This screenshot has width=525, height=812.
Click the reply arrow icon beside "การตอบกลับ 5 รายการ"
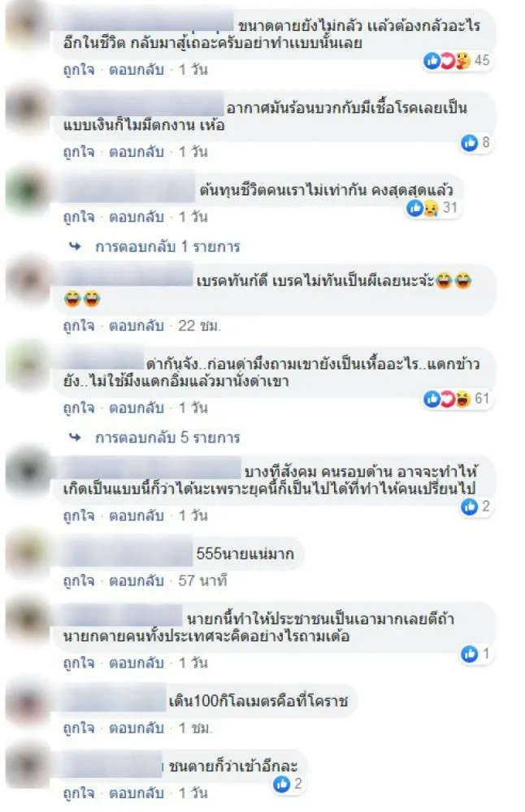[76, 438]
